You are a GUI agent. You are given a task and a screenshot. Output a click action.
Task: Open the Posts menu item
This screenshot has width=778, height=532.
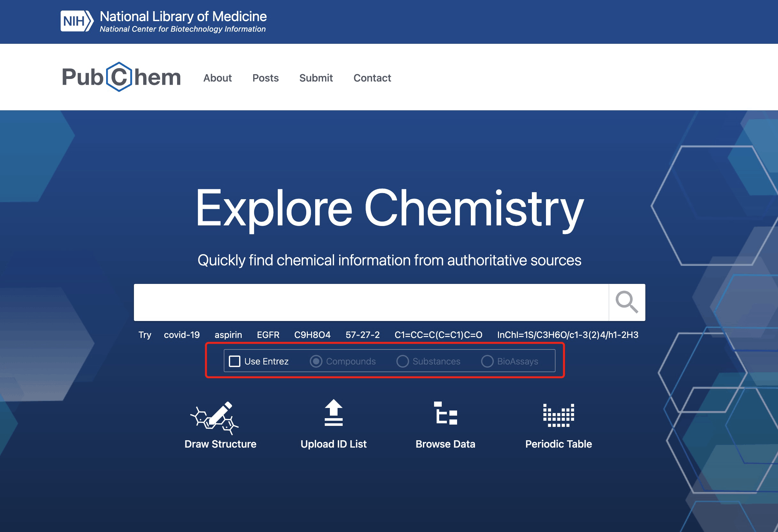click(266, 78)
